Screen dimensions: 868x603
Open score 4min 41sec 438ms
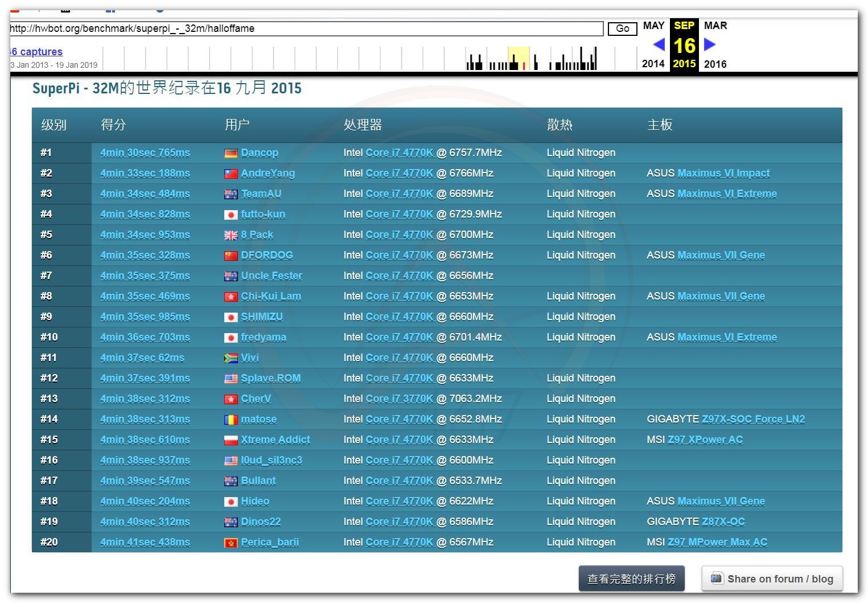point(145,542)
